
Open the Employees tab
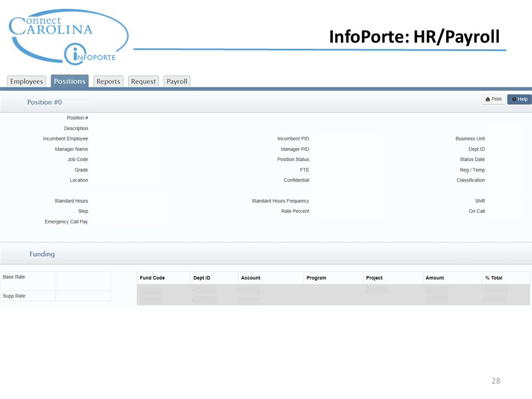(27, 81)
